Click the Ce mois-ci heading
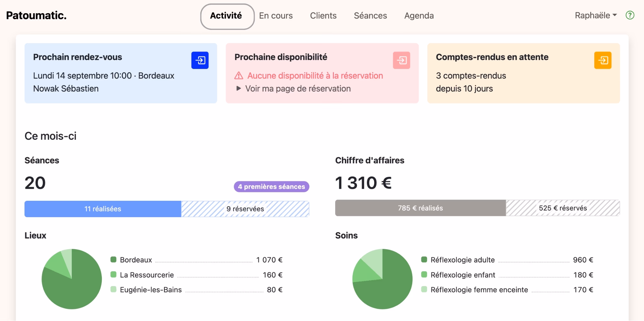644x321 pixels. point(51,136)
